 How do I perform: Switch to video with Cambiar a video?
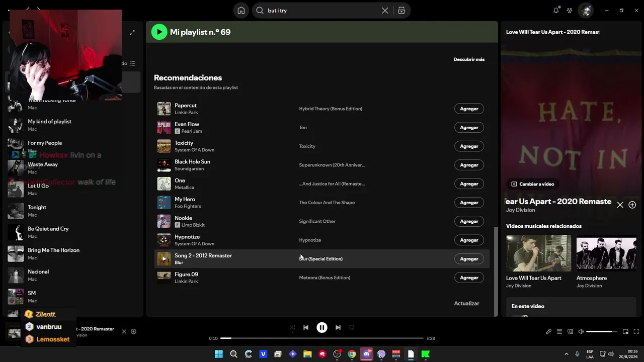click(x=533, y=184)
